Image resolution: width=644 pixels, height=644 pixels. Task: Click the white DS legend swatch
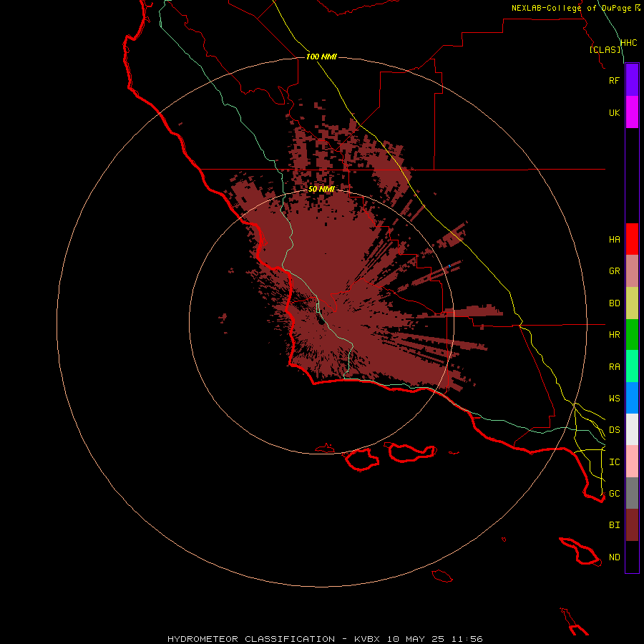click(x=632, y=429)
